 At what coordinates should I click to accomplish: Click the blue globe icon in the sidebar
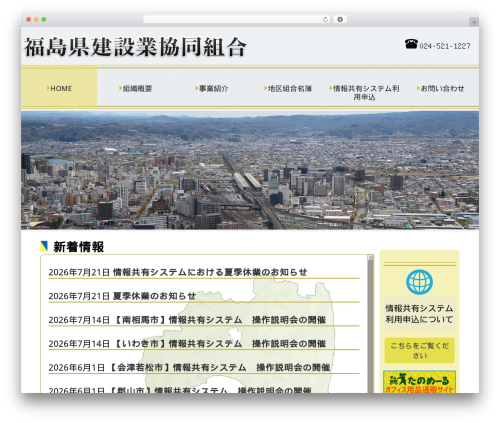(x=419, y=282)
